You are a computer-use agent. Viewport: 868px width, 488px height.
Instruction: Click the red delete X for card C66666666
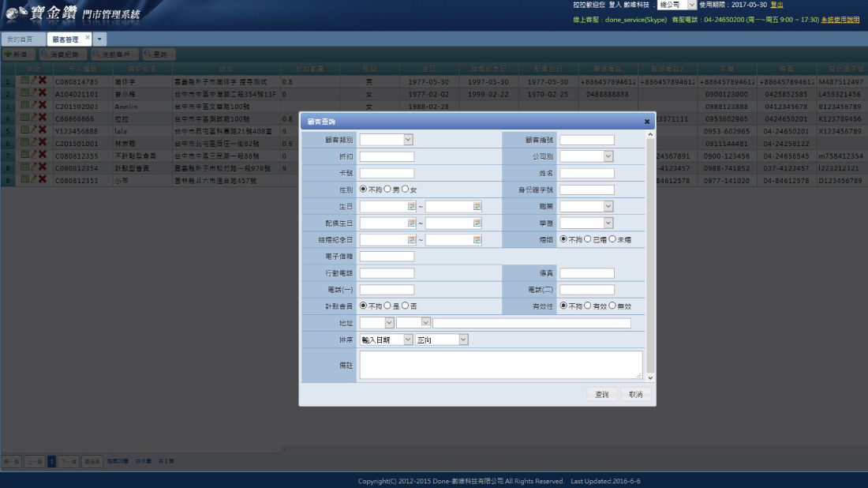[x=43, y=118]
